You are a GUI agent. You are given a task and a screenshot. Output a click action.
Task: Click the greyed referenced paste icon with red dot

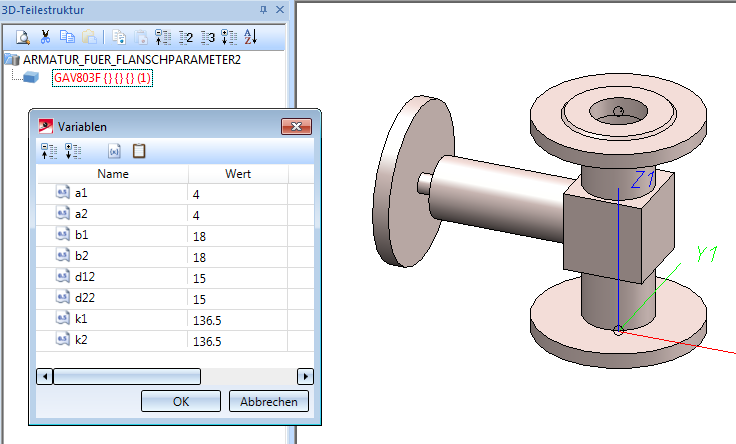141,37
